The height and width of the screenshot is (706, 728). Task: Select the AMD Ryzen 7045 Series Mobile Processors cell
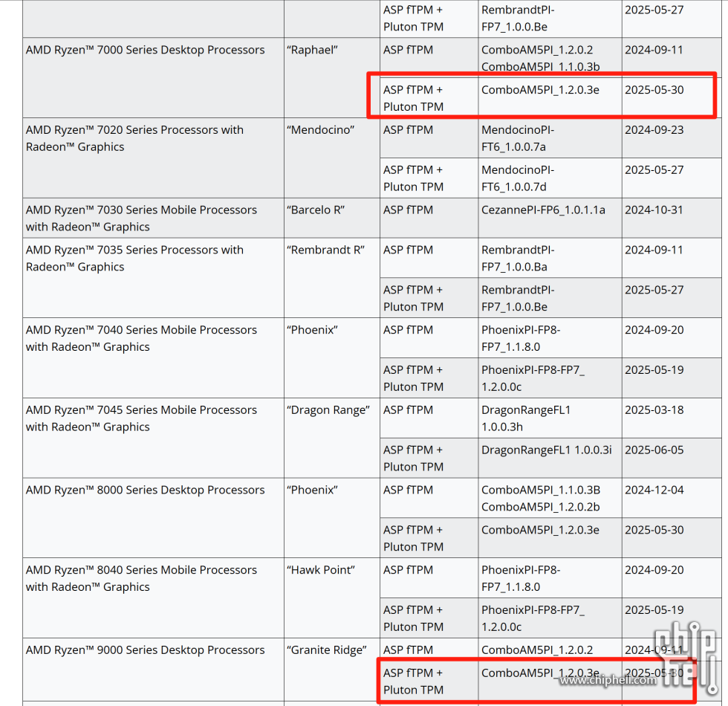(x=153, y=438)
